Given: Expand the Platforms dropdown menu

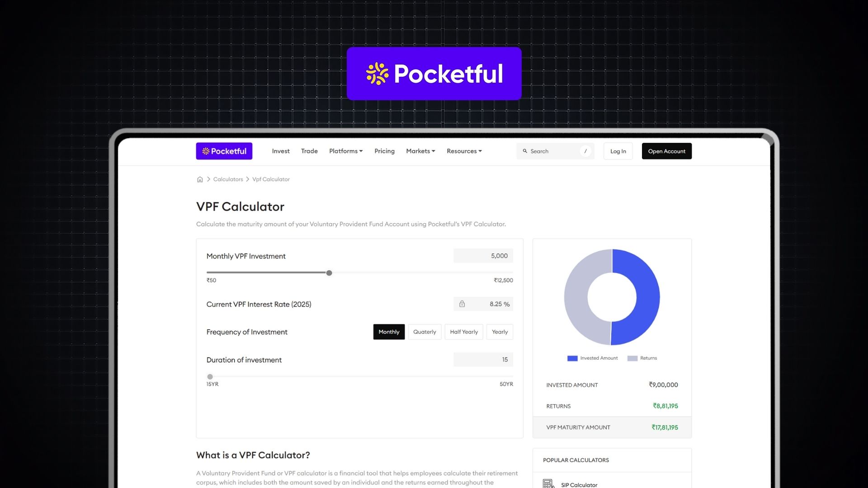Looking at the screenshot, I should click(346, 151).
